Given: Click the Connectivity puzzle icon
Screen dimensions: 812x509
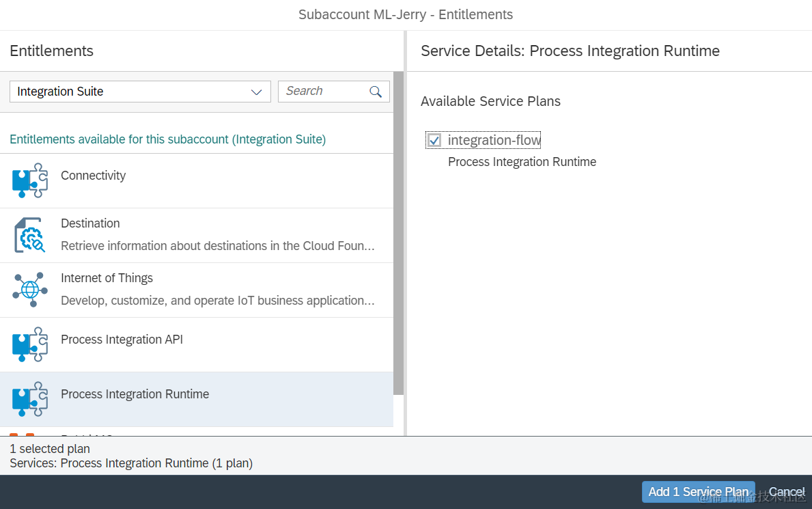Looking at the screenshot, I should [x=30, y=181].
